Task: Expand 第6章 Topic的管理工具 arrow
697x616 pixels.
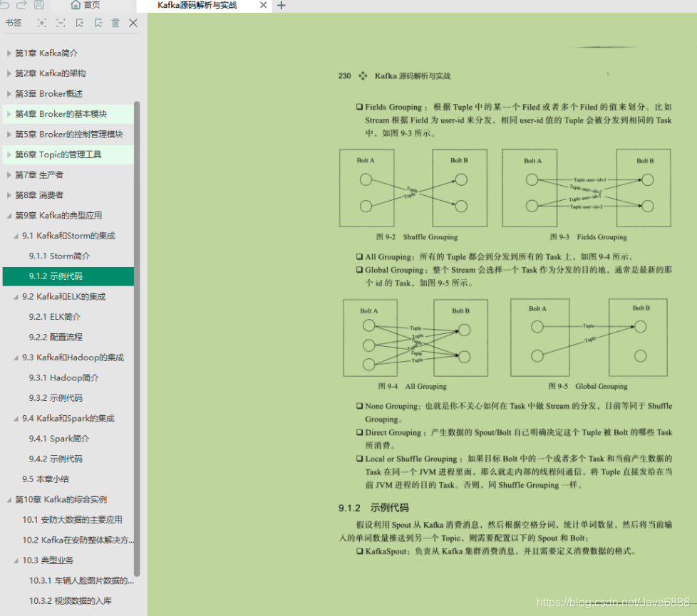Action: (9, 155)
